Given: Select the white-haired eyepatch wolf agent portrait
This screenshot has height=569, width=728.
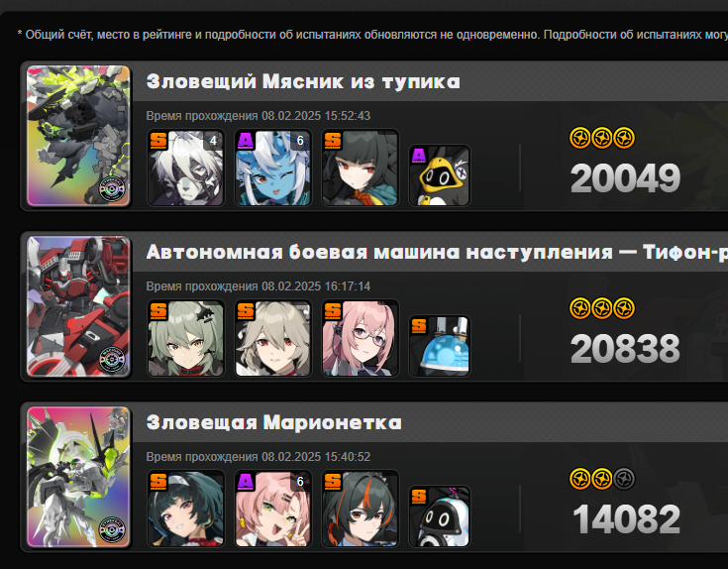Looking at the screenshot, I should point(186,168).
